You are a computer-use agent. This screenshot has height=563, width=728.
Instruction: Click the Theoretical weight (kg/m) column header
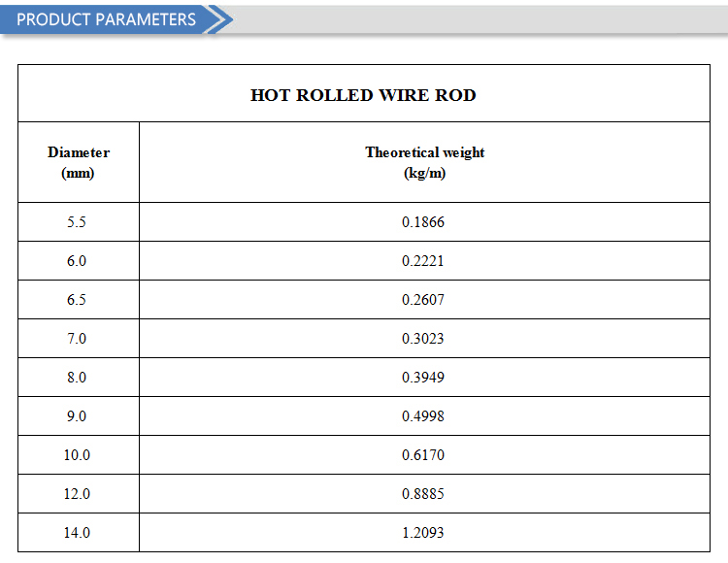424,162
